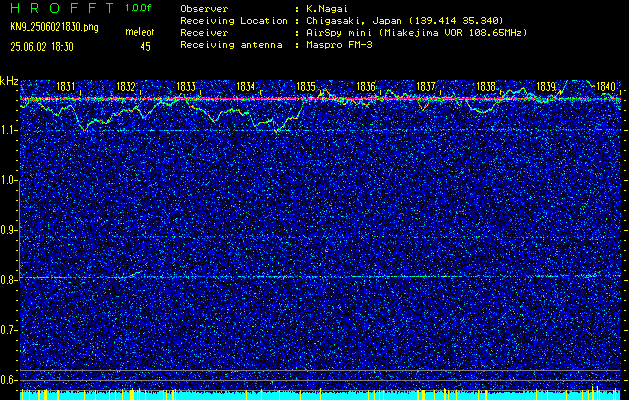Click the 1839 time marker
The image size is (629, 400).
[546, 86]
